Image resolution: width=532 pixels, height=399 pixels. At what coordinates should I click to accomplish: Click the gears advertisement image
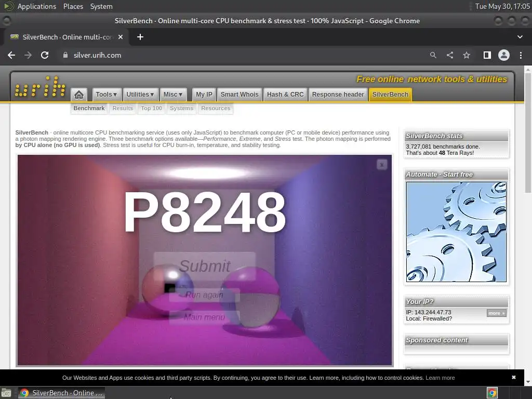coord(456,232)
